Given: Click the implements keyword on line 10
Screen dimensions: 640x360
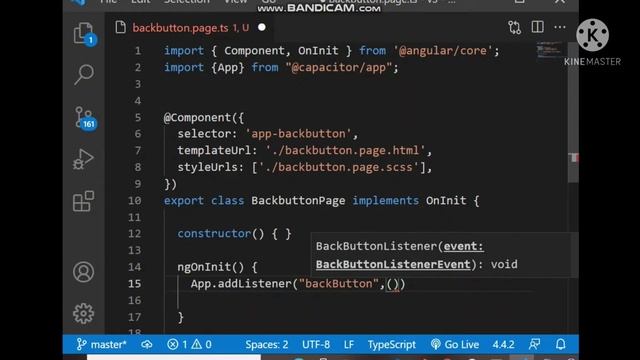Looking at the screenshot, I should click(x=385, y=200).
